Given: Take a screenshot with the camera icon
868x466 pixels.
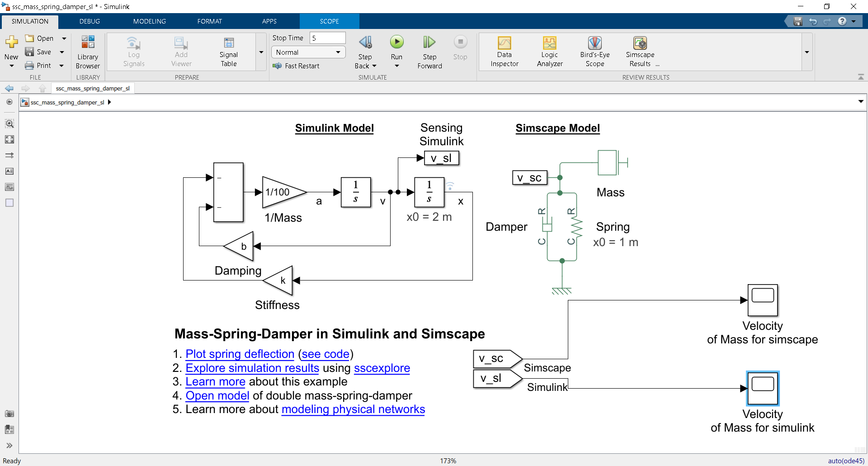Looking at the screenshot, I should coord(9,414).
